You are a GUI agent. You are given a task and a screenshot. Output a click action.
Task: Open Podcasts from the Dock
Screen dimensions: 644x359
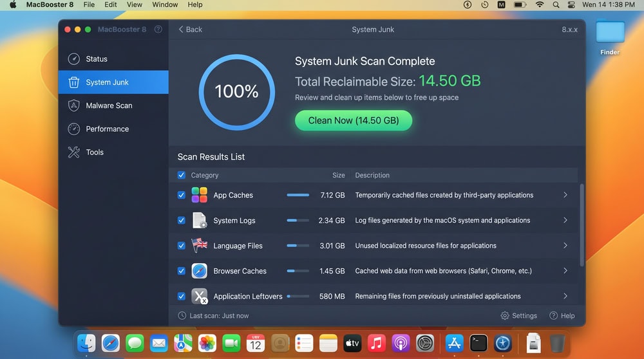pyautogui.click(x=401, y=343)
